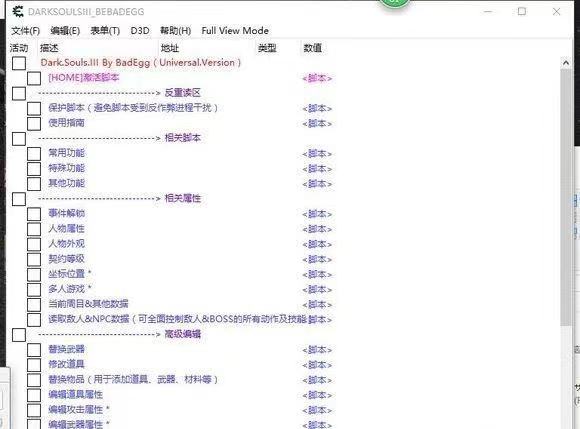Tick the 读取敌人&NPC数据 checkbox
The image size is (580, 429).
34,320
